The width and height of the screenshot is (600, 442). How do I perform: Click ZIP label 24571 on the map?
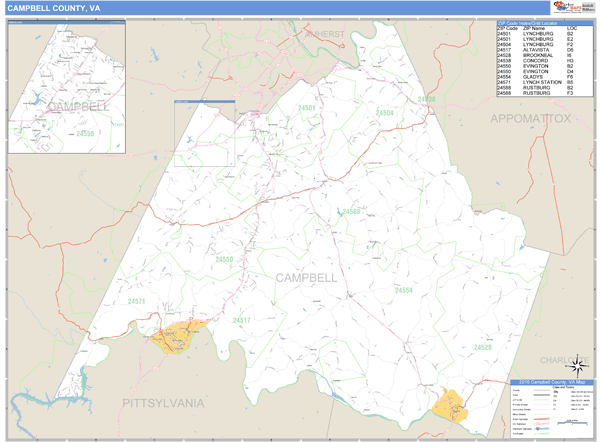(x=136, y=301)
